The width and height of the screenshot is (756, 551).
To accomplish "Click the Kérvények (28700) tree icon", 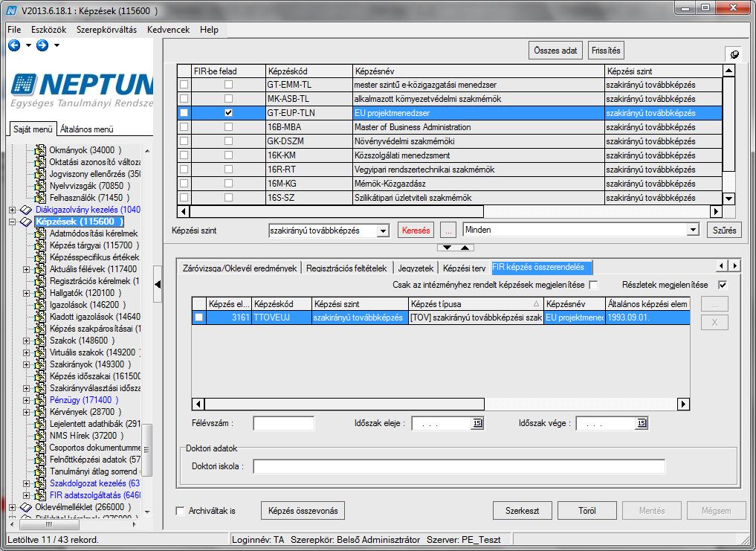I will click(40, 412).
